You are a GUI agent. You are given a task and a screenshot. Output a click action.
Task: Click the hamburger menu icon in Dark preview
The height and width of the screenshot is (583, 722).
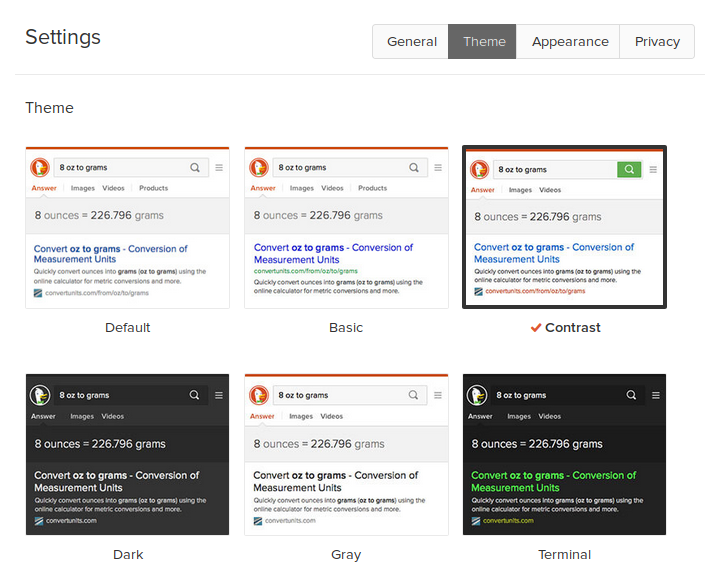(x=219, y=396)
